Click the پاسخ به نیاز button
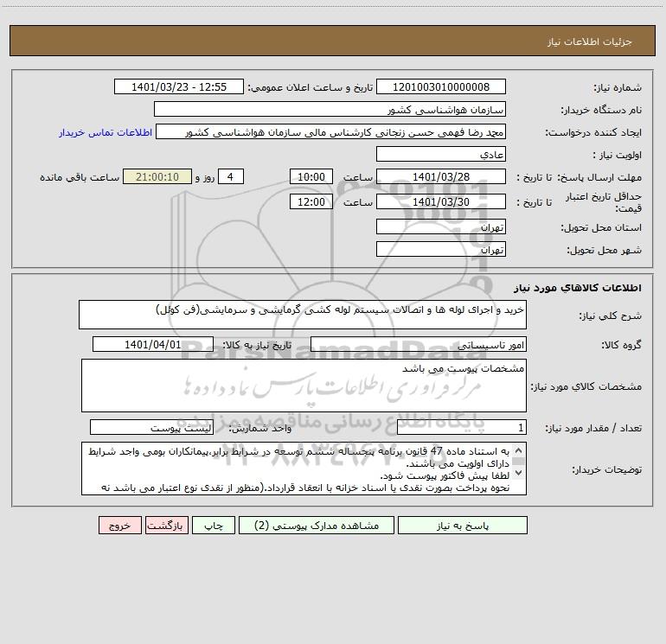Image resolution: width=666 pixels, height=644 pixels. (463, 526)
